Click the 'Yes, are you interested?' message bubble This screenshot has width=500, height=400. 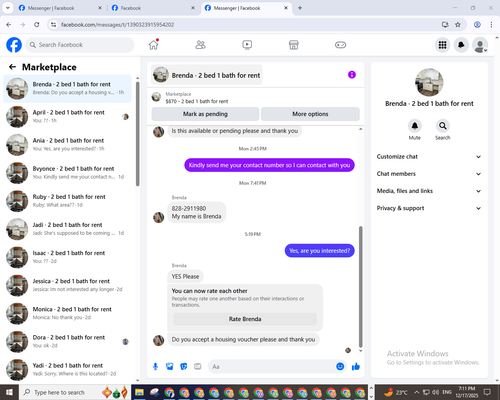(319, 251)
